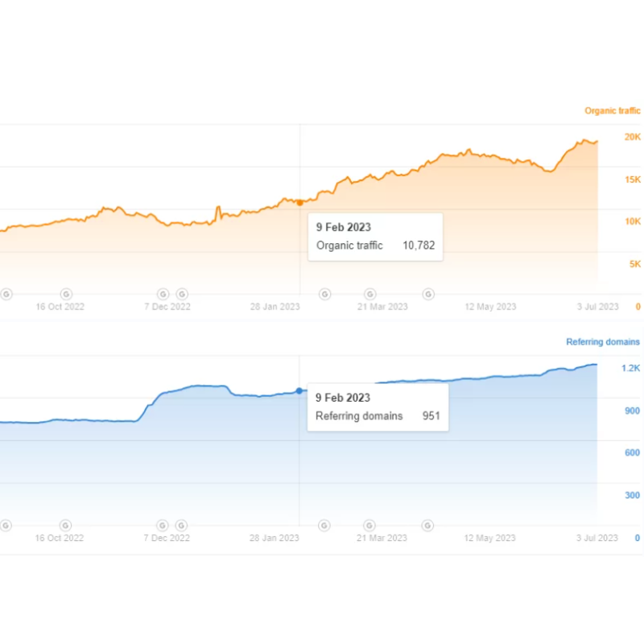
Task: Click the blue Referring domains axis label
Action: point(603,342)
